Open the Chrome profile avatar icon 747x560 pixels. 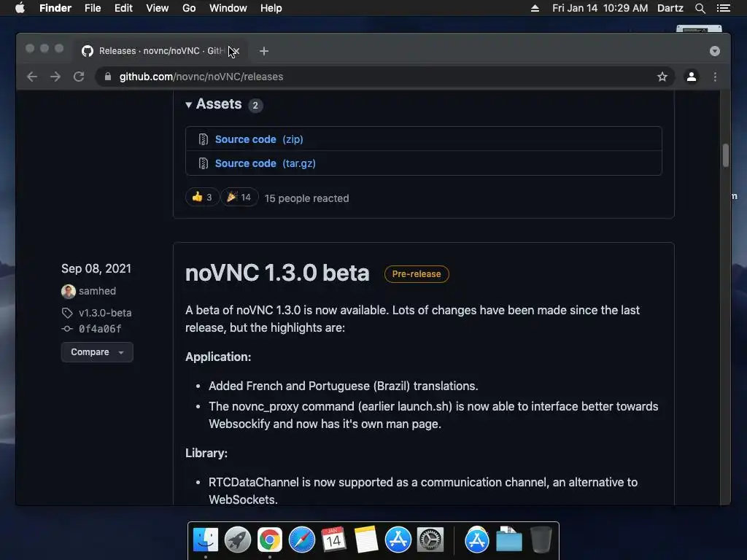click(x=692, y=76)
